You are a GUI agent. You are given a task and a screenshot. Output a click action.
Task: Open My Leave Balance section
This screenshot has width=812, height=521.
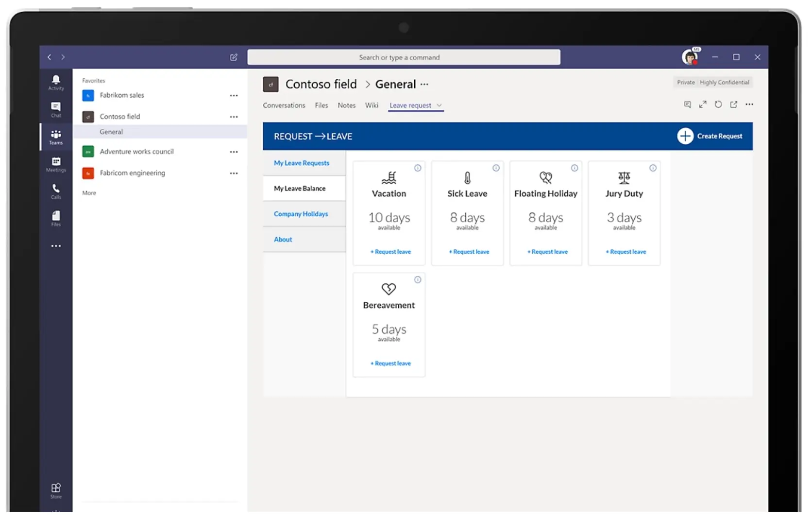click(x=304, y=189)
